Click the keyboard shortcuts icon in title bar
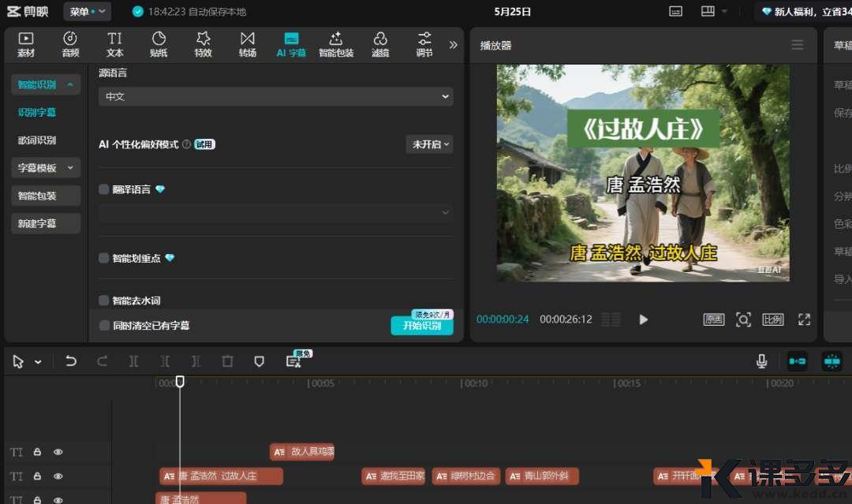This screenshot has height=504, width=852. click(x=675, y=11)
